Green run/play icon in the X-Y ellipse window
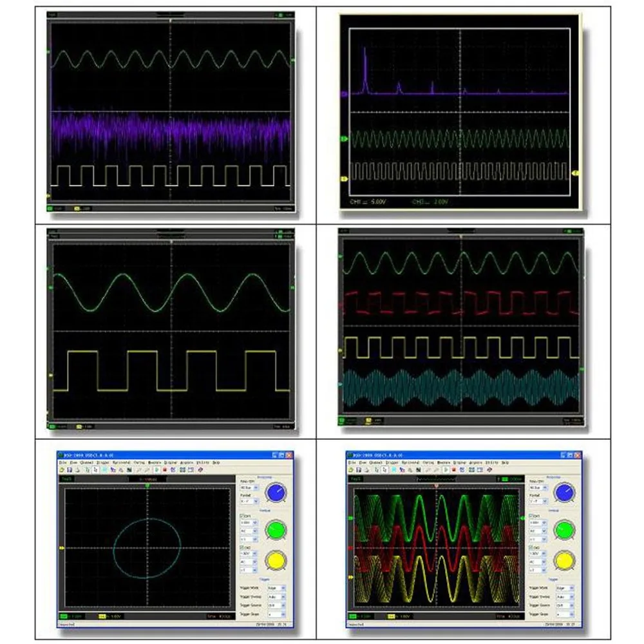This screenshot has width=644, height=644. [157, 470]
